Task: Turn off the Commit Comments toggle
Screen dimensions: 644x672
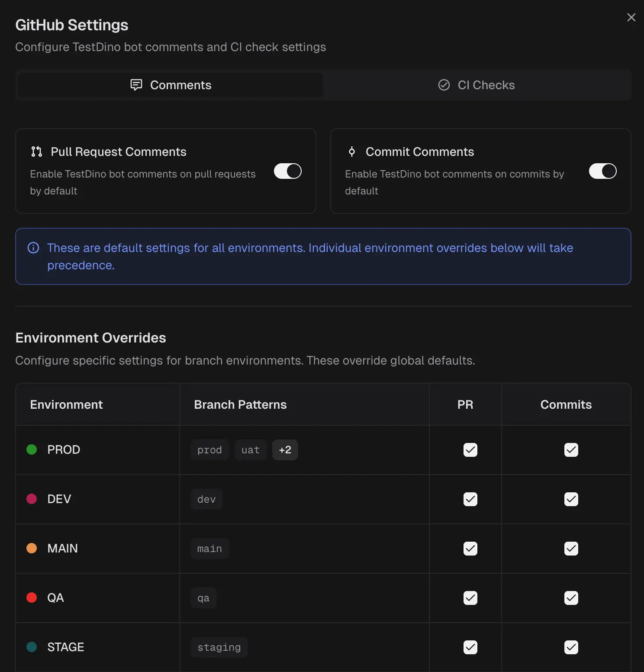Action: click(602, 171)
